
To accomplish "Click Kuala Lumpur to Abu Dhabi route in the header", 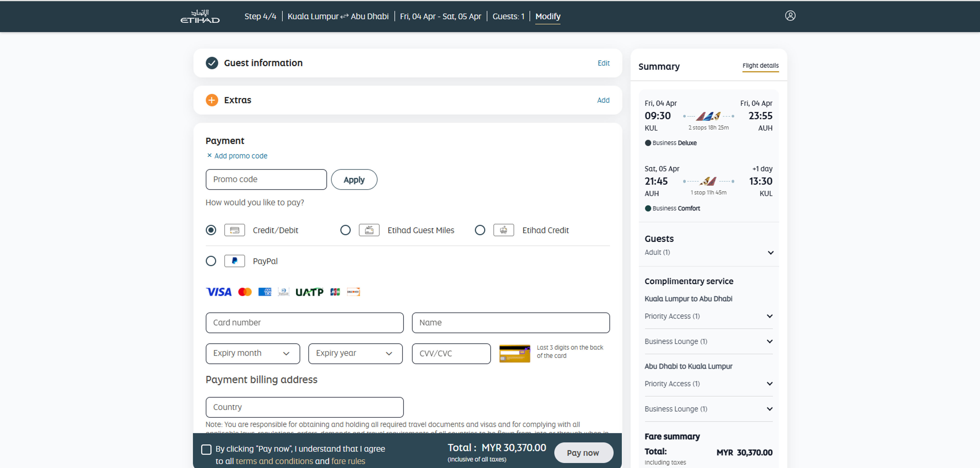I will click(x=338, y=16).
